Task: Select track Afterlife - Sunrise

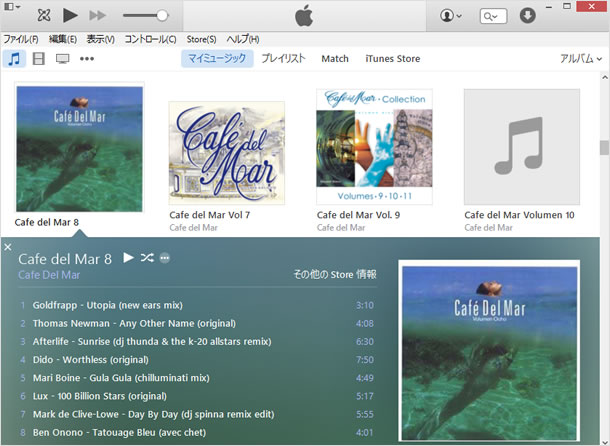Action: pyautogui.click(x=197, y=341)
